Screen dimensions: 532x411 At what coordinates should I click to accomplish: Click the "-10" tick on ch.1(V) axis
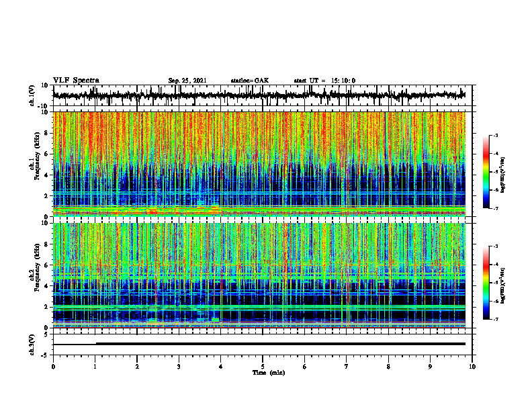(x=44, y=106)
